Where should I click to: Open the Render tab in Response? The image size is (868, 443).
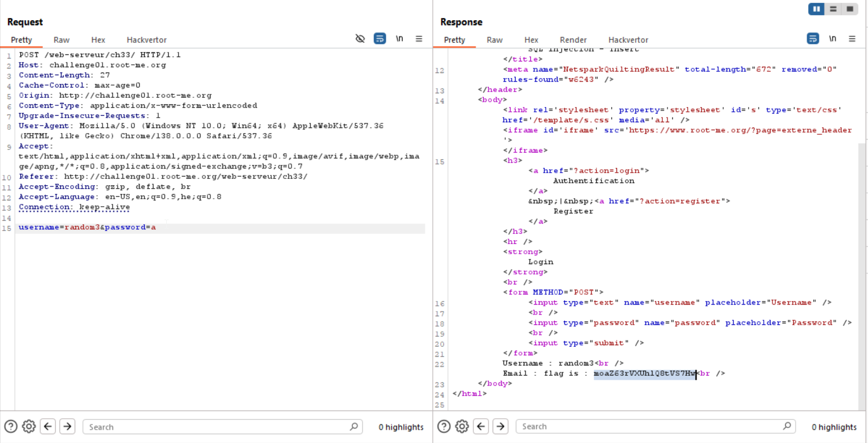tap(573, 40)
